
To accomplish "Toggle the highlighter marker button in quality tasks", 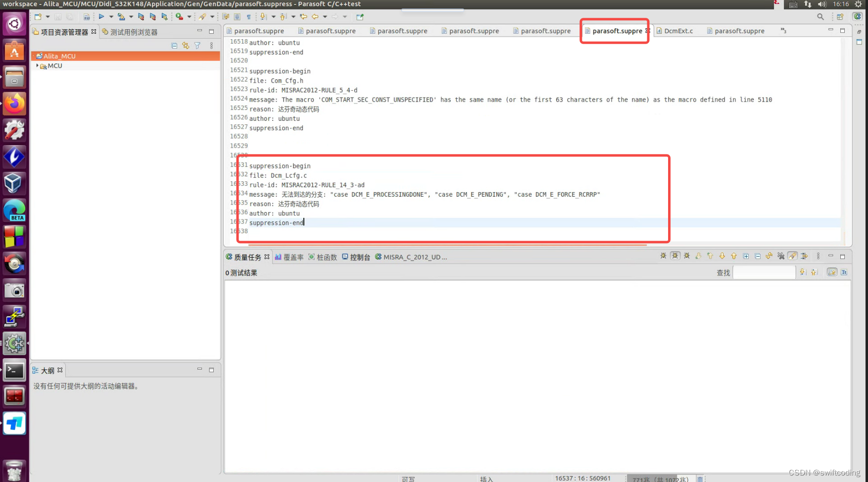I will [x=793, y=256].
